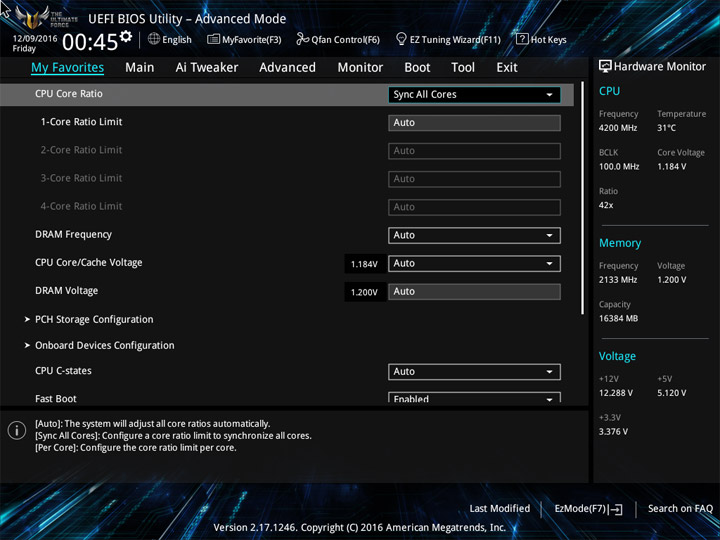The image size is (720, 540).
Task: Click the 31°C temperature value
Action: 666,128
